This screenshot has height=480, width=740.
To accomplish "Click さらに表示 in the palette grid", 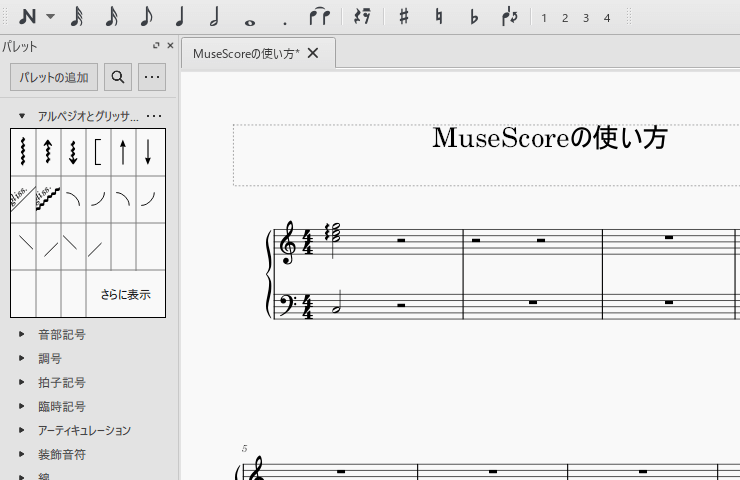I will [x=125, y=295].
